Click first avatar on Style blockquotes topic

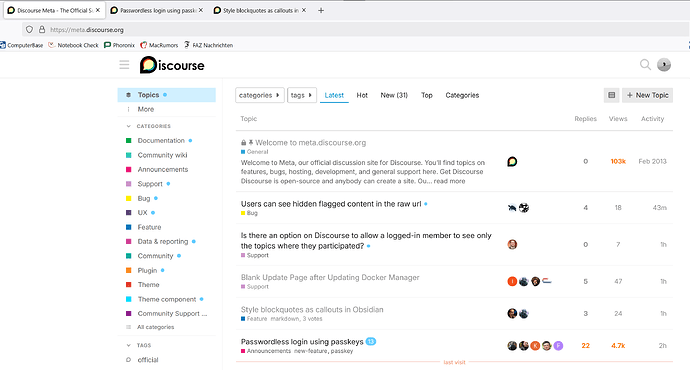coord(512,313)
